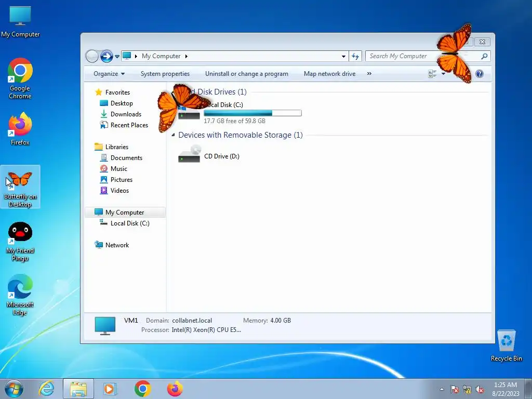This screenshot has width=532, height=399.
Task: Launch Chrome from the taskbar
Action: point(142,389)
